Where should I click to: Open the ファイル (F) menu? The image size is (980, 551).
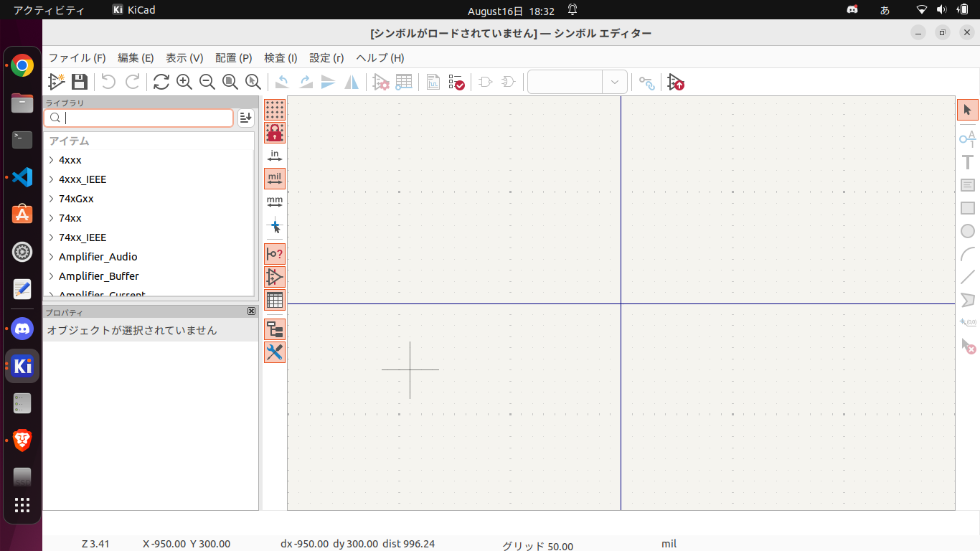coord(77,58)
